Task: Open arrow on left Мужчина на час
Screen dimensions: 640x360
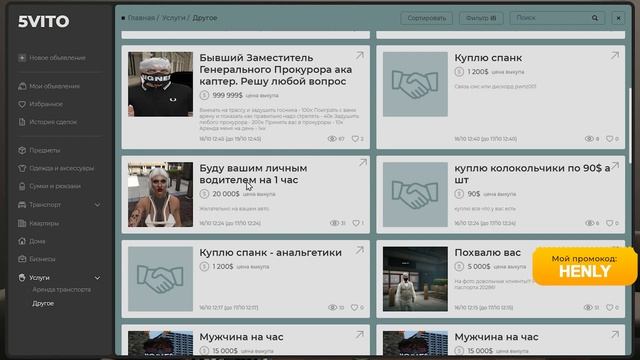Action: point(360,335)
